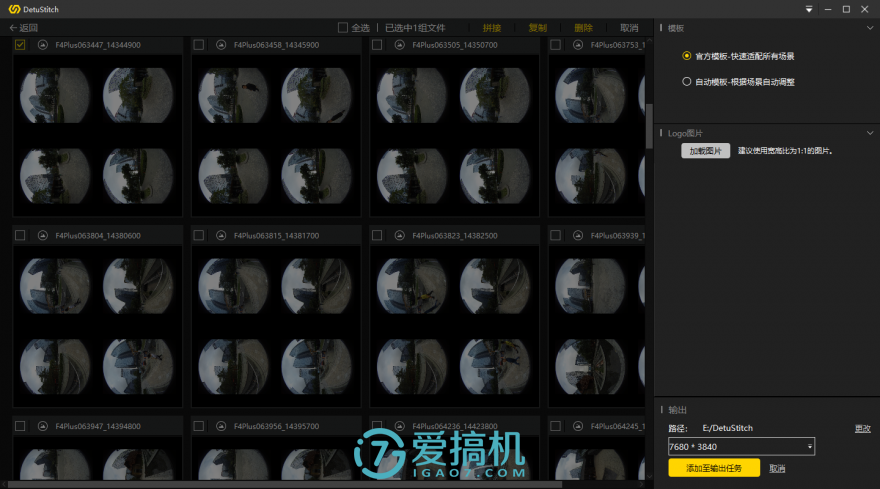
Task: Click panorama icon beside F4Plus064236_14423800
Action: click(400, 426)
